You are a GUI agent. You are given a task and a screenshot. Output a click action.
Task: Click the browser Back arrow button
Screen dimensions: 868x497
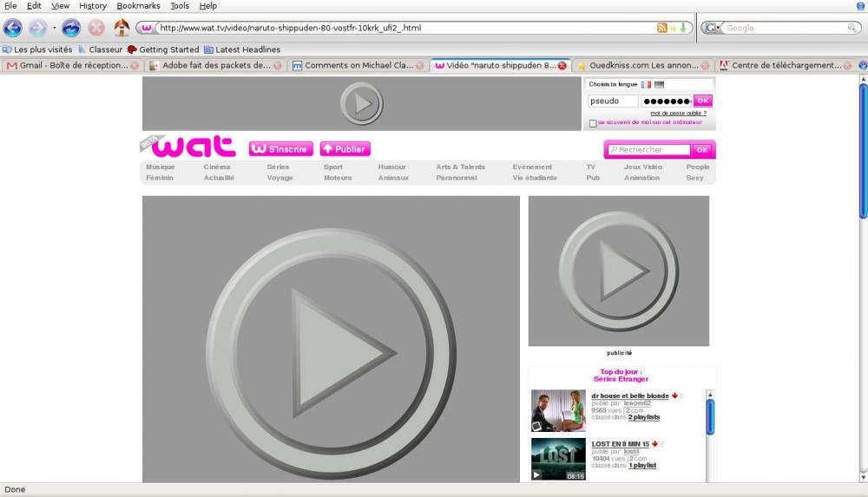coord(13,28)
